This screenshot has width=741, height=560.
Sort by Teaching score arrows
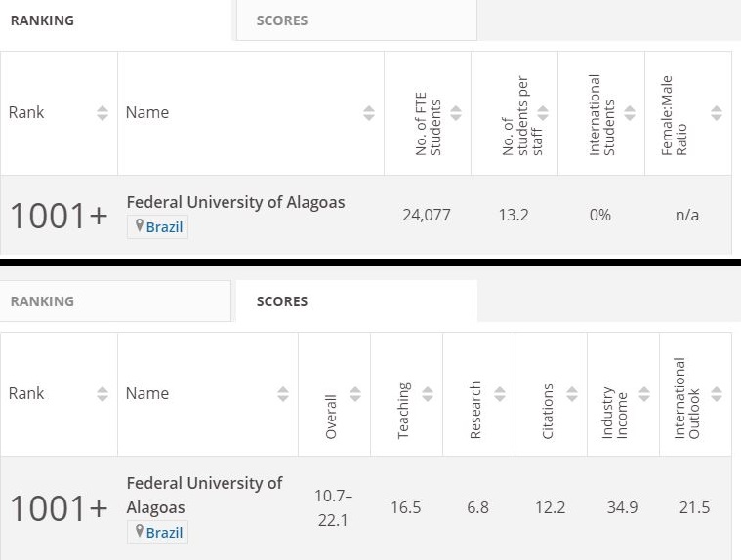(428, 394)
